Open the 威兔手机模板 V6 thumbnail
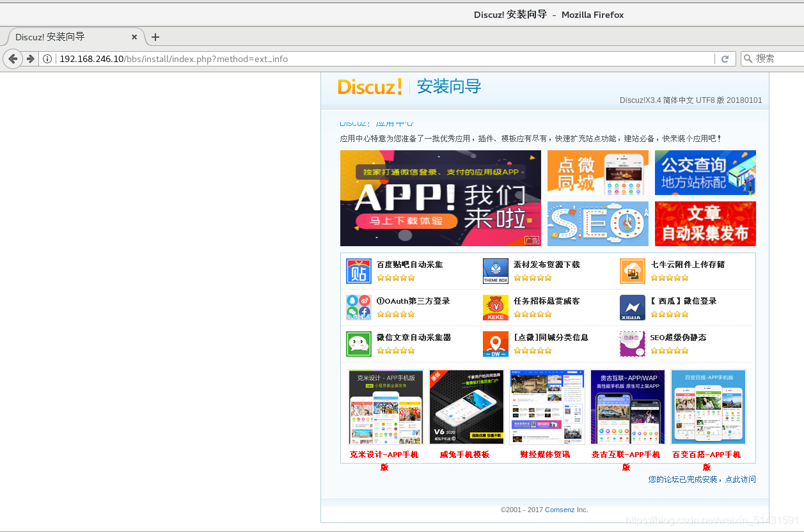This screenshot has width=804, height=532. pyautogui.click(x=466, y=407)
